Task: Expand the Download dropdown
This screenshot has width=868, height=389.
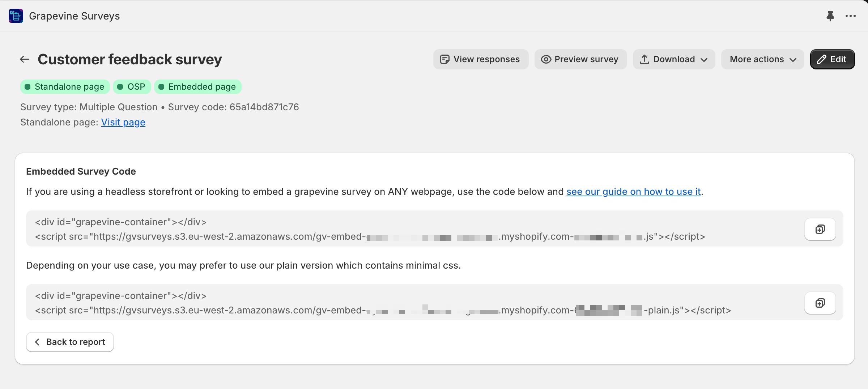Action: coord(674,59)
